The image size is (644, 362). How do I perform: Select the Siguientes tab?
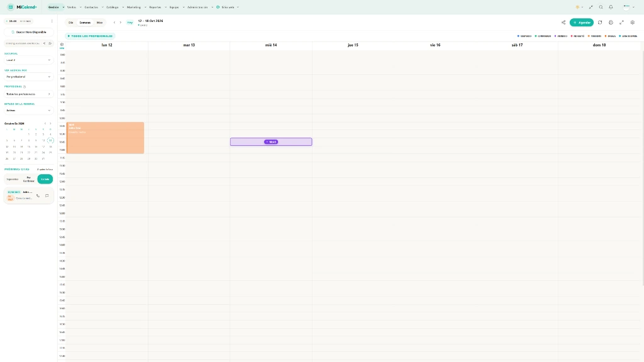13,179
